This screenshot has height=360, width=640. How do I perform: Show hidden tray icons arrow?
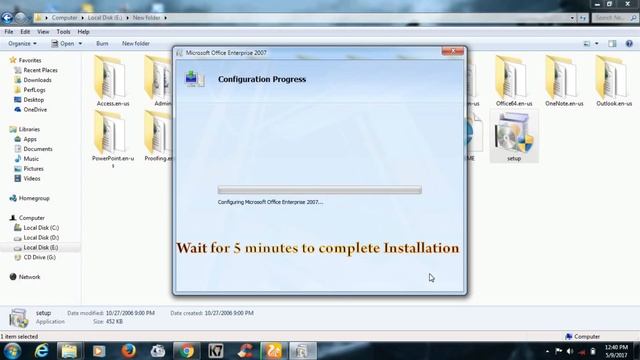(x=547, y=351)
